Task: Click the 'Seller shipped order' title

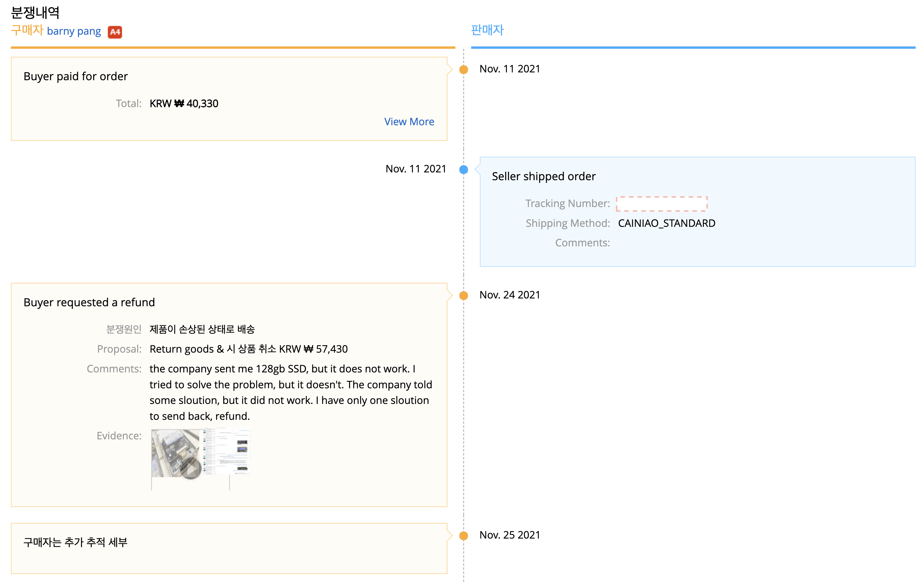Action: pyautogui.click(x=543, y=176)
